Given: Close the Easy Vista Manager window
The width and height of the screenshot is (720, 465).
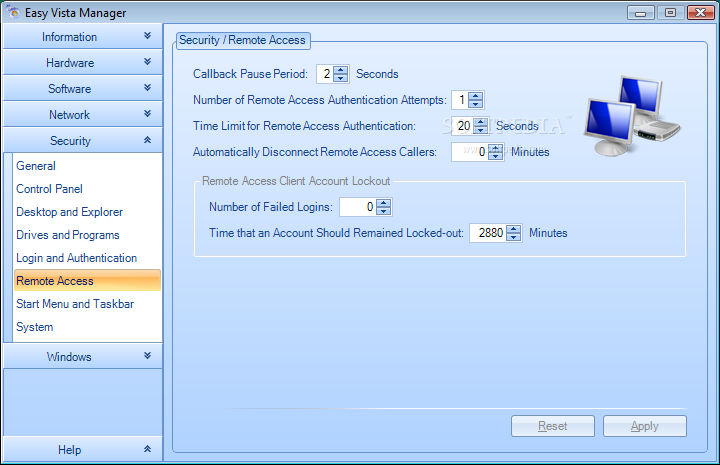Looking at the screenshot, I should point(700,13).
